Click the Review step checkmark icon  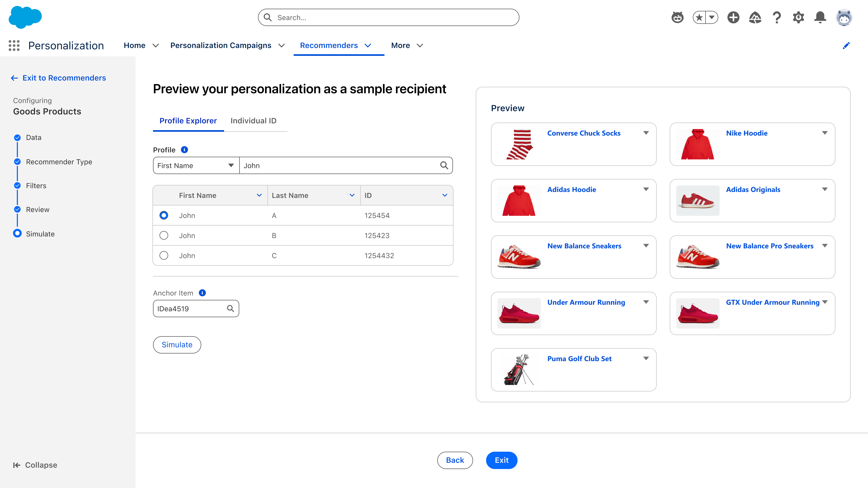[x=17, y=210]
